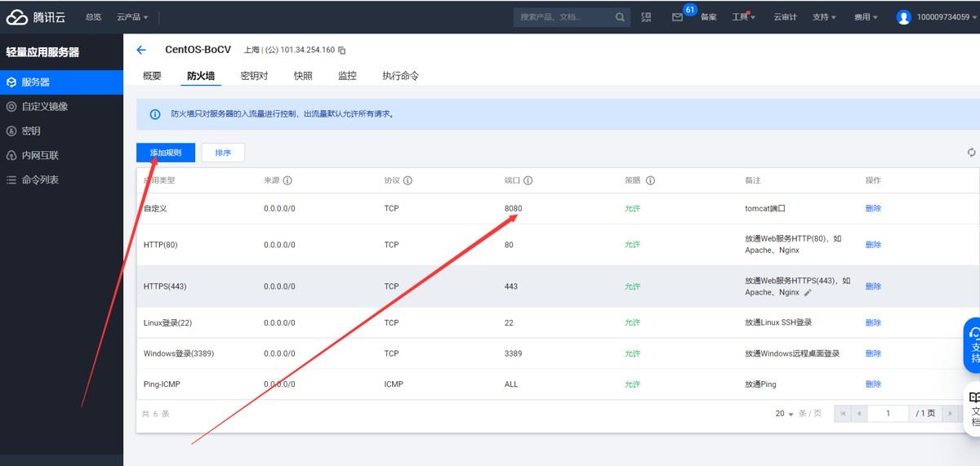
Task: Click the 添加规则 button
Action: [x=166, y=153]
